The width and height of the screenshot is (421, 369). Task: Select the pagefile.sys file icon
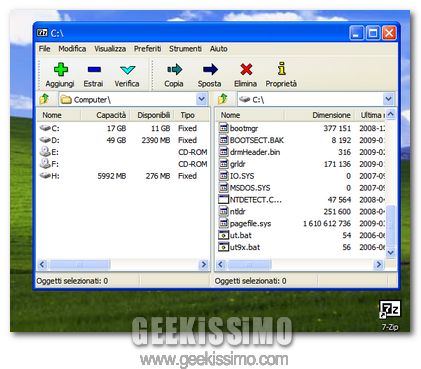(x=223, y=223)
